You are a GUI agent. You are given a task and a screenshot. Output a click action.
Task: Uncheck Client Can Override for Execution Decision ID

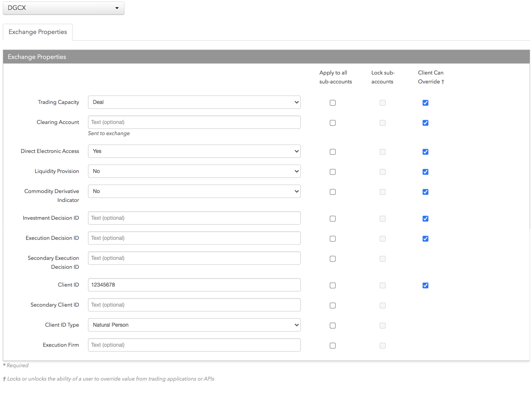click(425, 238)
